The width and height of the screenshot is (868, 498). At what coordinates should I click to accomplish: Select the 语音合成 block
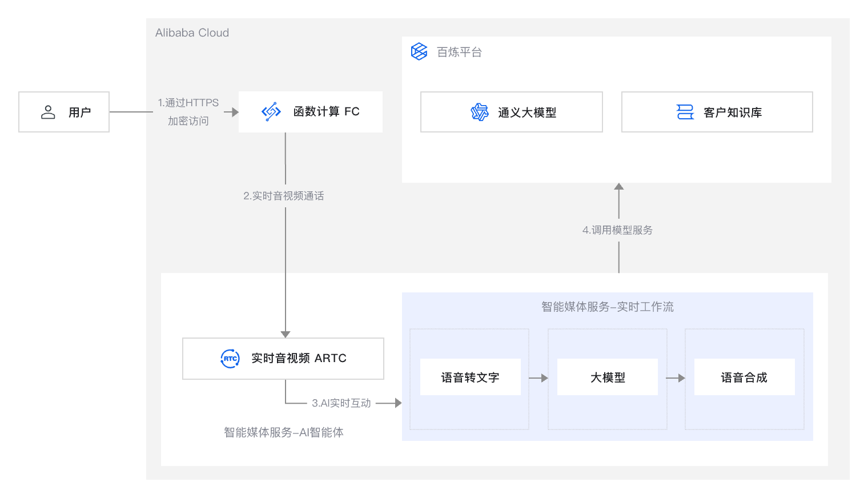coord(745,377)
